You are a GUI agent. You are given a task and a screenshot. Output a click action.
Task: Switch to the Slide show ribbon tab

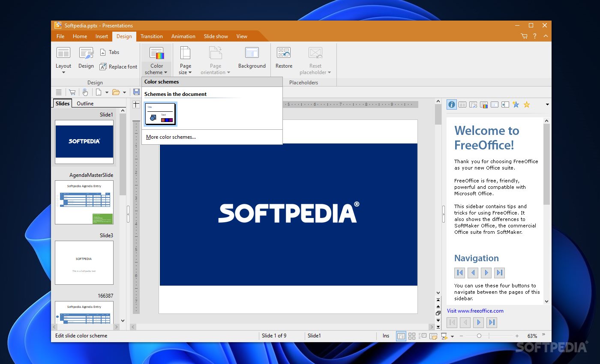(216, 36)
